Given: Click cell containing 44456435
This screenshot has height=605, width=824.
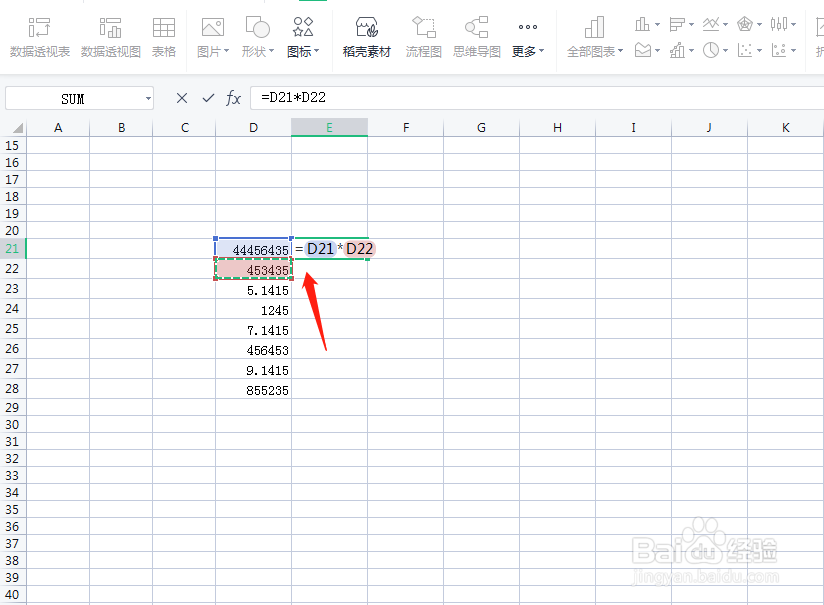Looking at the screenshot, I should [x=253, y=249].
